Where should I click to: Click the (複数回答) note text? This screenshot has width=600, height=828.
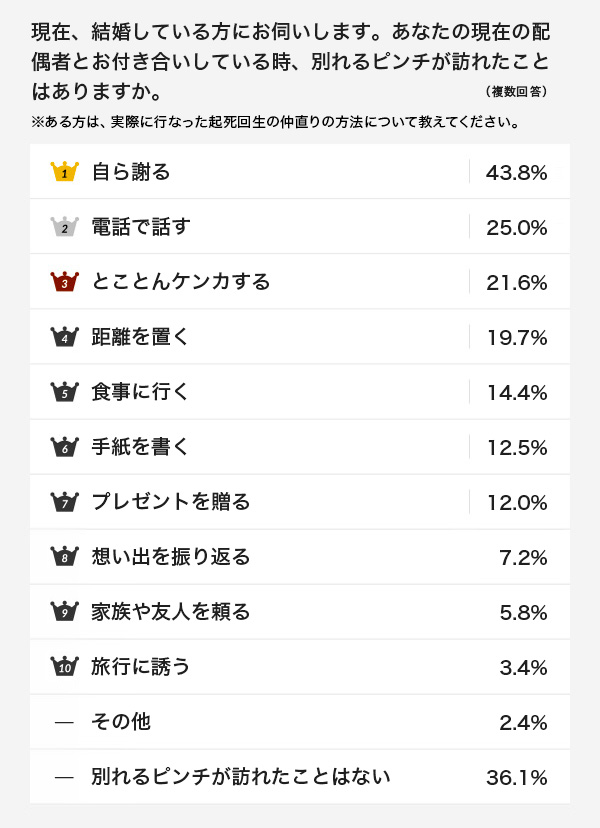pos(517,91)
